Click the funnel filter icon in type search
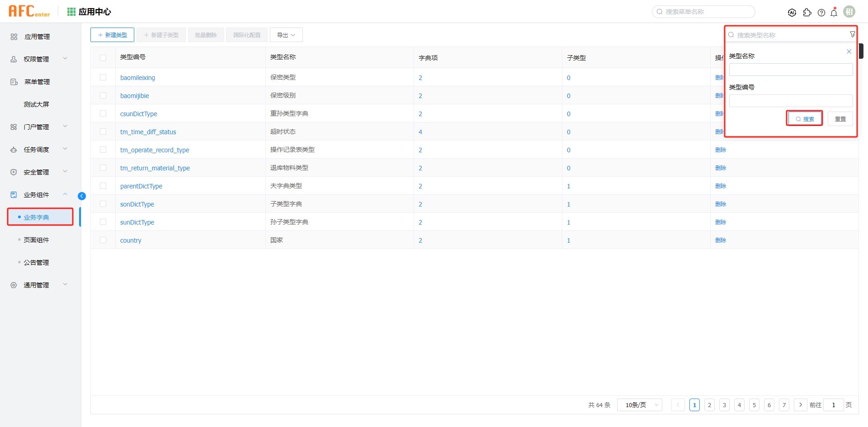Image resolution: width=868 pixels, height=427 pixels. click(852, 34)
